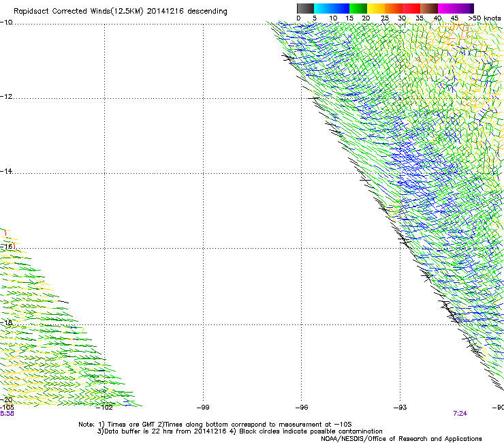Click the brown 35-40 knots color band
The image size is (504, 443).
click(x=429, y=8)
